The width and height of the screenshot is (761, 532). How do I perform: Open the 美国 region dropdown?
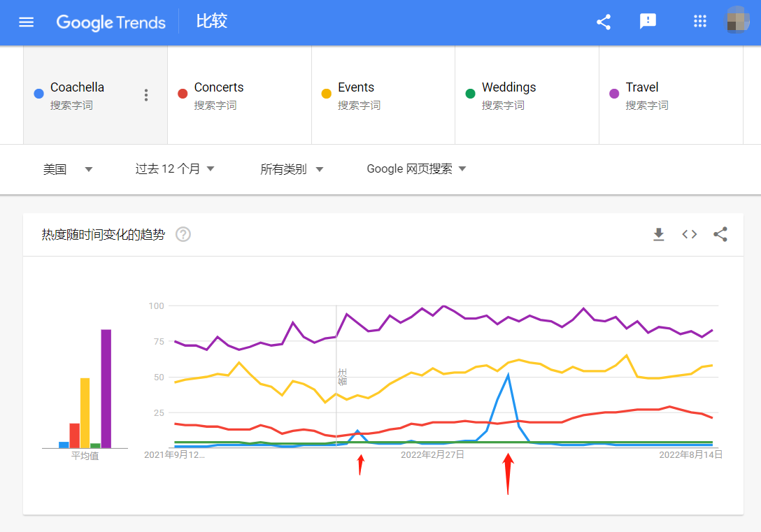point(67,169)
